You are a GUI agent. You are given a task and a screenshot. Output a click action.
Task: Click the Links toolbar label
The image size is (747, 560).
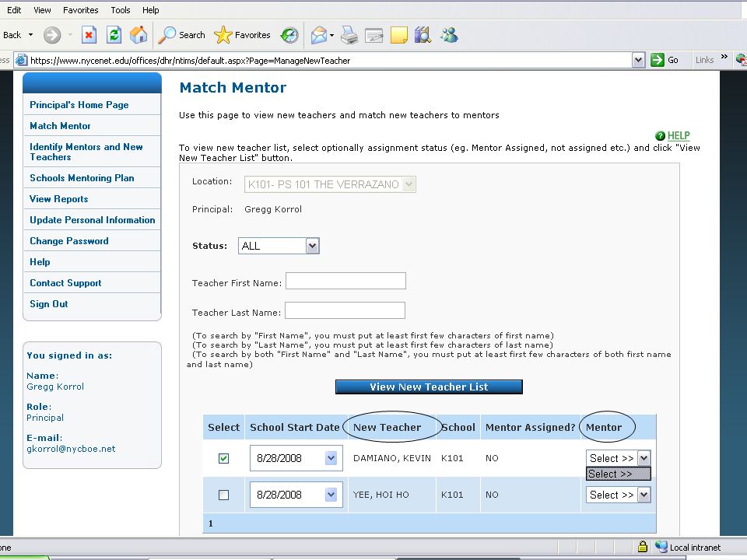[705, 60]
